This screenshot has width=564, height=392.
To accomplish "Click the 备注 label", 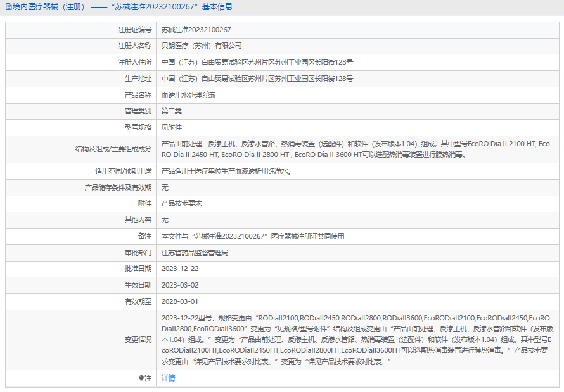I will pos(144,236).
